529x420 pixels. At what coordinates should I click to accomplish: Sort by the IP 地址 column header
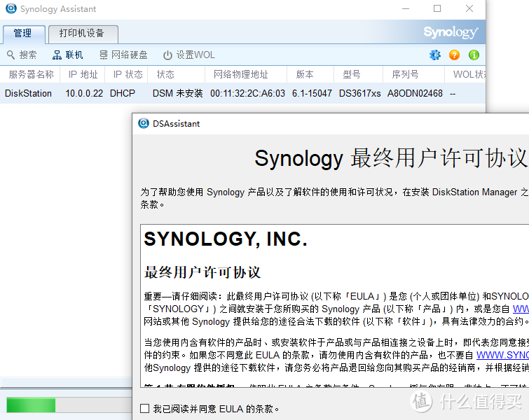point(83,74)
